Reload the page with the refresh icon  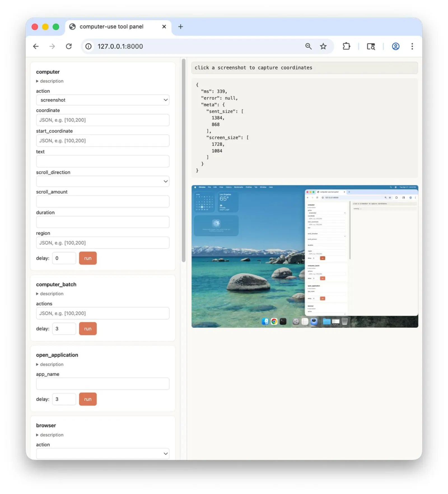pos(69,46)
